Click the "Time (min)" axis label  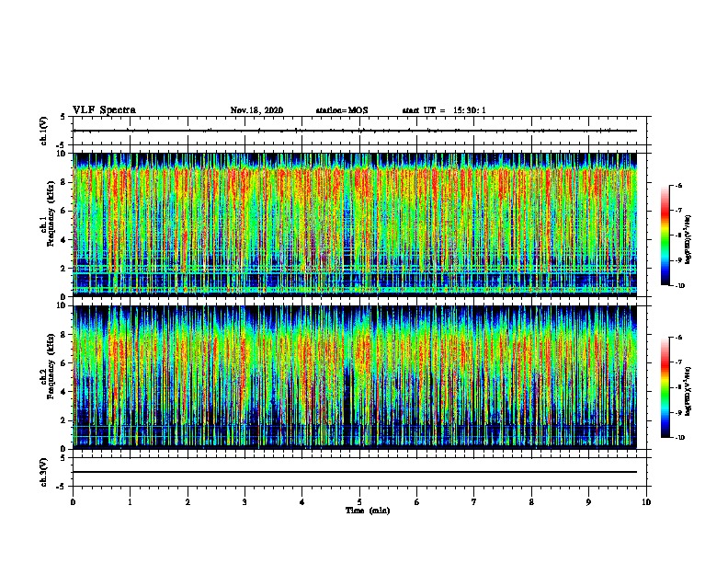click(x=368, y=511)
